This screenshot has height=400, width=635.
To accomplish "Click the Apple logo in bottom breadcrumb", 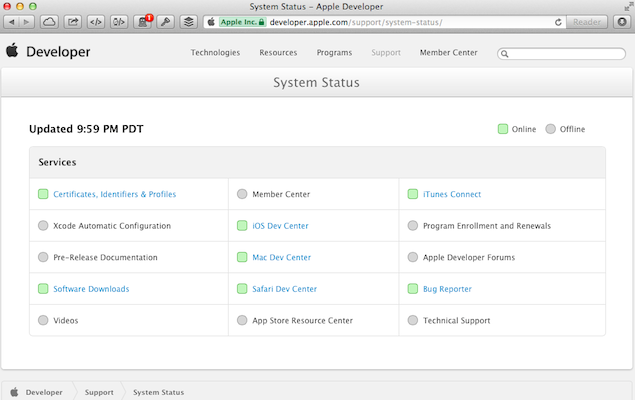I will point(14,392).
